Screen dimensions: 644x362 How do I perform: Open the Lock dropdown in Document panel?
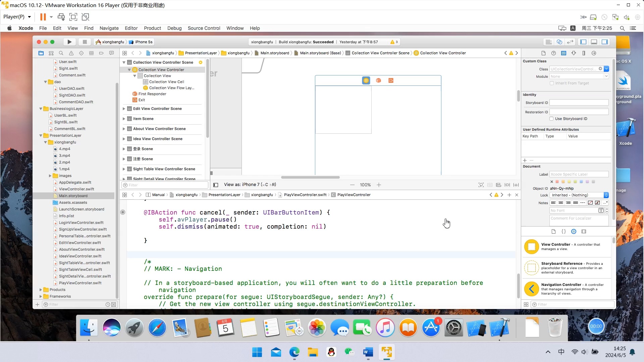[x=606, y=195]
